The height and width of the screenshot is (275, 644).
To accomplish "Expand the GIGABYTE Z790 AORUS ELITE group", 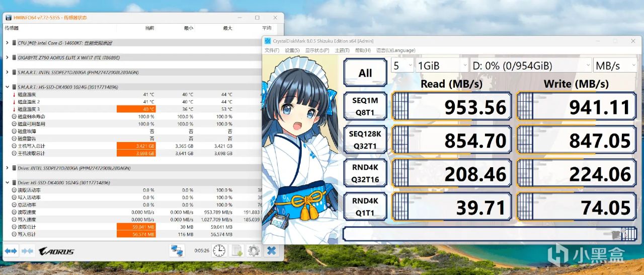I will [7, 57].
